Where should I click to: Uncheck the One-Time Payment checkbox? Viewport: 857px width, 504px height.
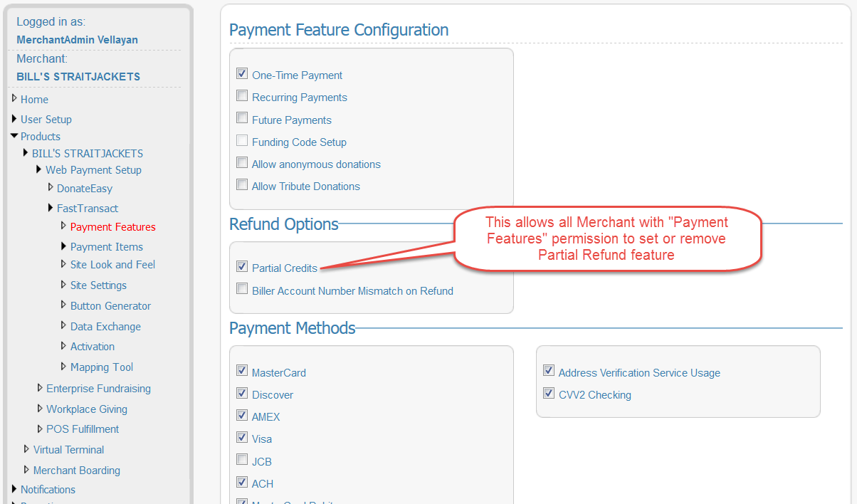pyautogui.click(x=242, y=74)
